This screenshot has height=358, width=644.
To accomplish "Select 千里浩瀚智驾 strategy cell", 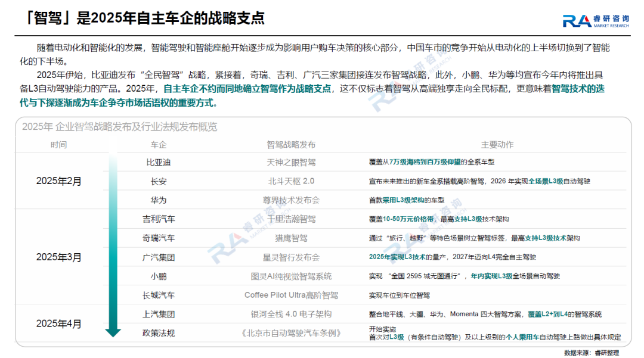I will (291, 219).
